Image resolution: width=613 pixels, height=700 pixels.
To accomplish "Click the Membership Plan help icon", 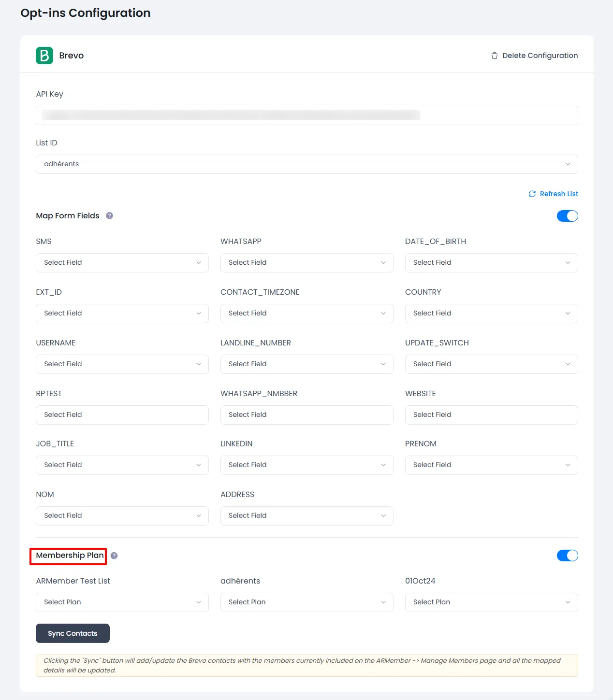I will (x=114, y=556).
